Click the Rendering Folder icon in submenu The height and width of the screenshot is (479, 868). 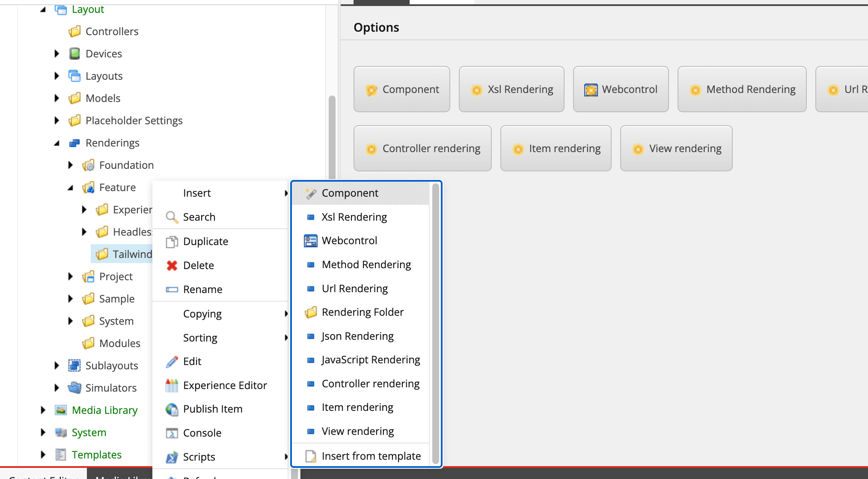pyautogui.click(x=311, y=312)
